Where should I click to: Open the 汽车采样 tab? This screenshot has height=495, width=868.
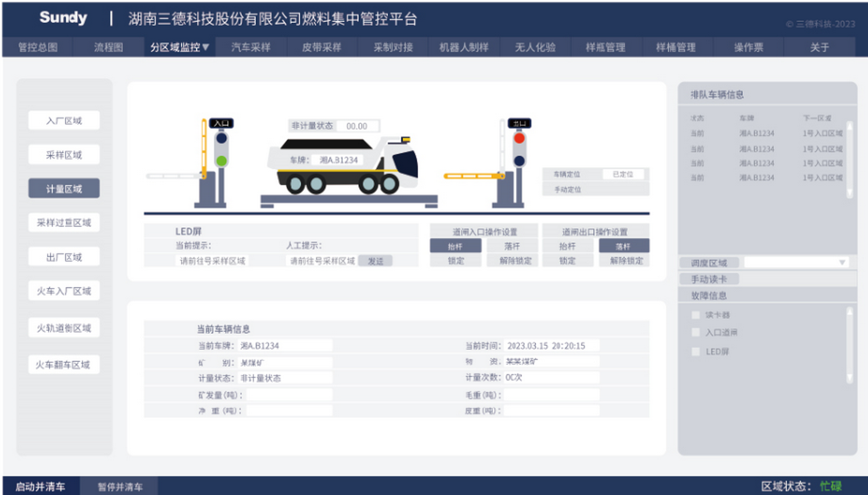point(251,47)
